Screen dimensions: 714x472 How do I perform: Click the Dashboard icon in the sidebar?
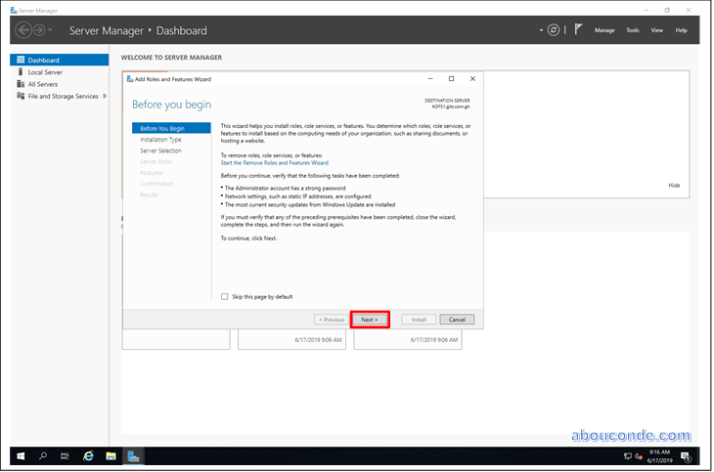coord(20,60)
